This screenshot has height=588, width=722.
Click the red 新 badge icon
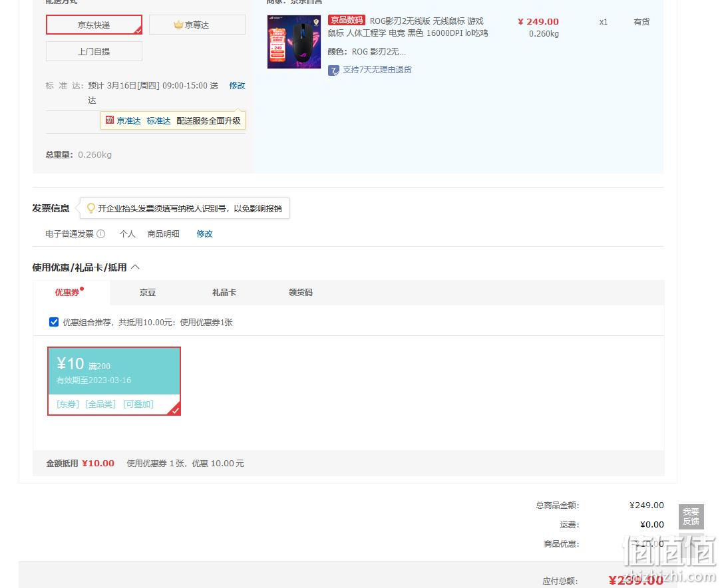pos(110,120)
